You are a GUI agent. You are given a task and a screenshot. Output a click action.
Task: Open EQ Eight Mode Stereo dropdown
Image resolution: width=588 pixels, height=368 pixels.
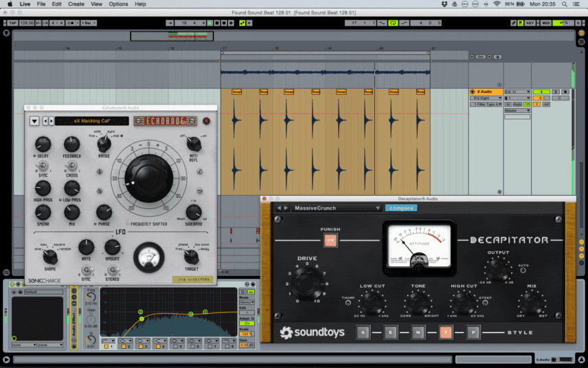(x=247, y=302)
